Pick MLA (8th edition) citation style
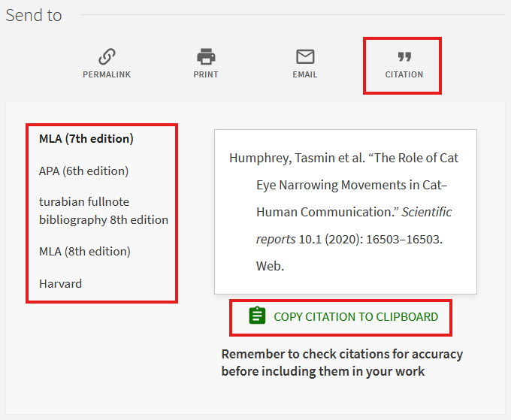The height and width of the screenshot is (420, 511). click(85, 252)
